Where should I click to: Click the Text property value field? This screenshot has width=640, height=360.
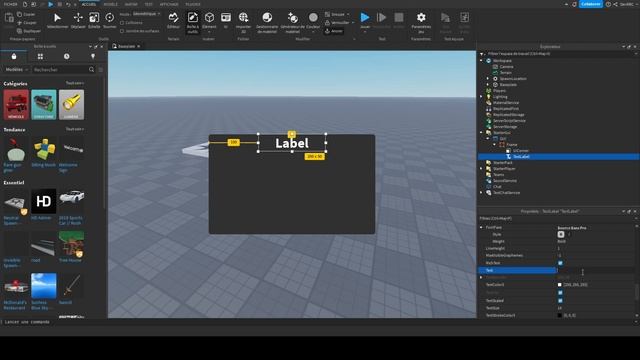click(595, 270)
